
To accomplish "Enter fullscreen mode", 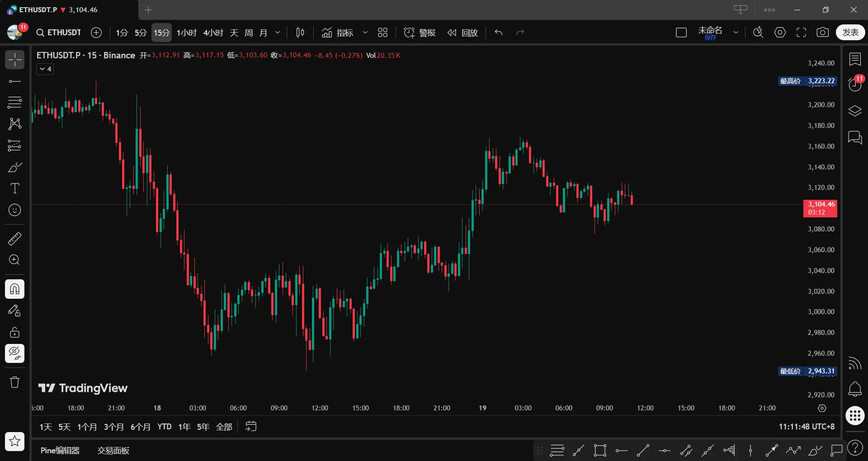I will click(x=801, y=33).
